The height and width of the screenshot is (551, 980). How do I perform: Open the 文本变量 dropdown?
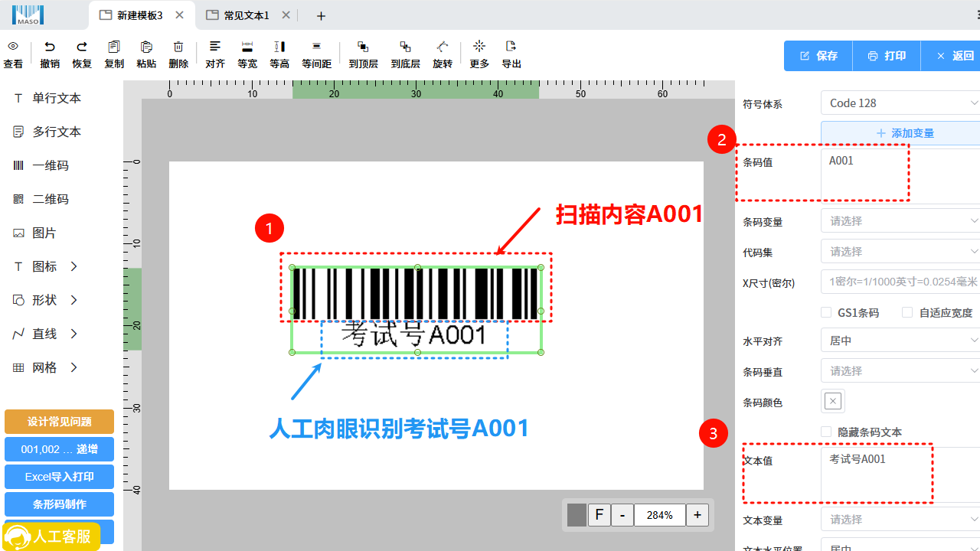point(900,520)
